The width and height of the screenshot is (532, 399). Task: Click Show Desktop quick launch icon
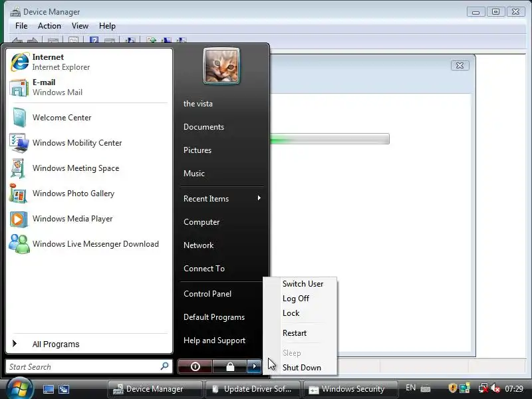coord(48,389)
